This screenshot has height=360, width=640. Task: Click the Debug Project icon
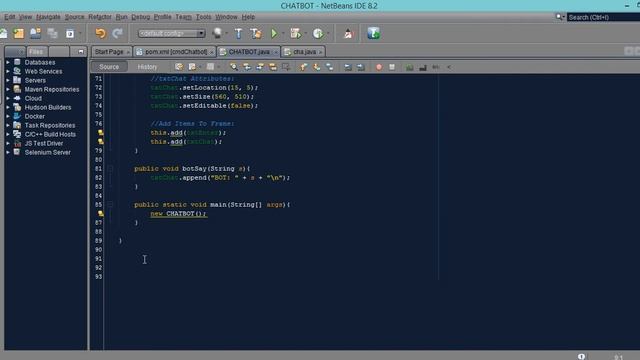[x=295, y=33]
